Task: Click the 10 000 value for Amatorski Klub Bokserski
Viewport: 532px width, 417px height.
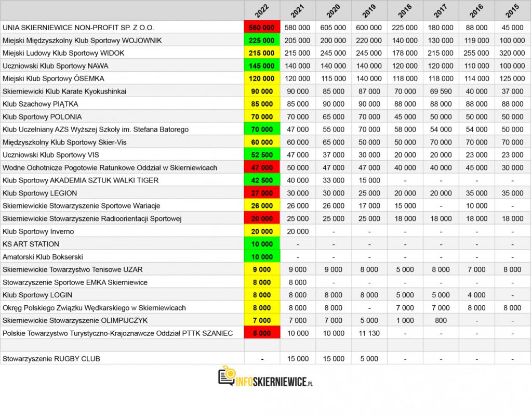Action: (x=262, y=257)
